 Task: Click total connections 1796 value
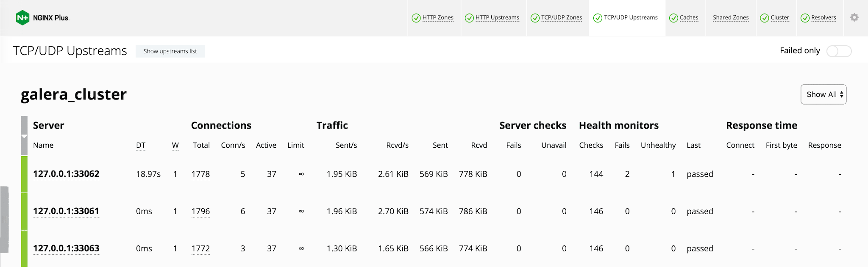[x=200, y=211]
